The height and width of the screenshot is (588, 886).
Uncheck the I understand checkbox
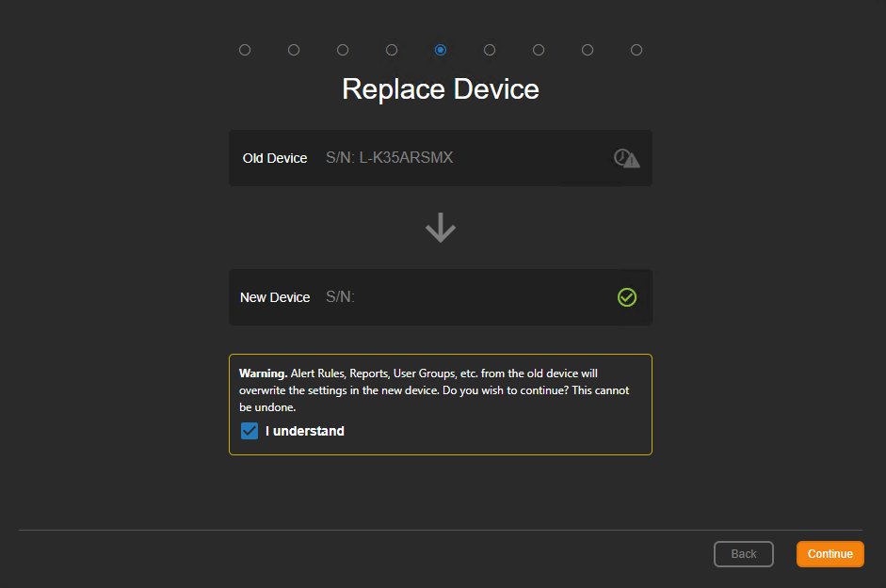250,431
